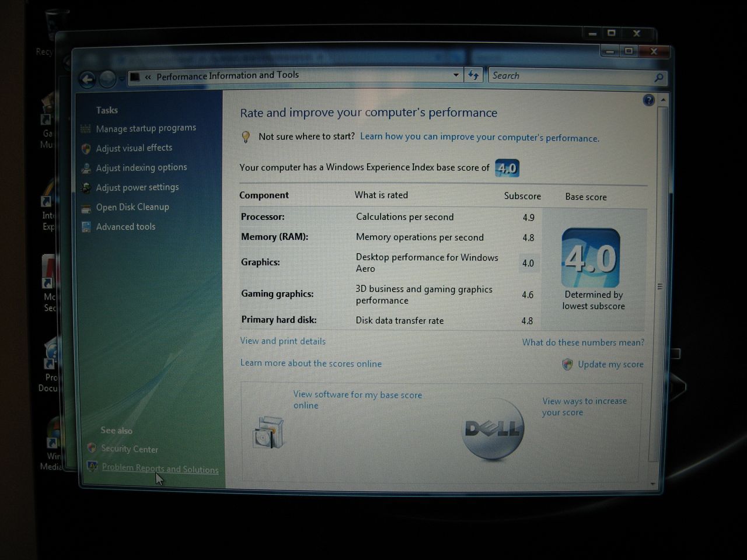Screen dimensions: 747x560
Task: Click View and print details link
Action: 283,341
